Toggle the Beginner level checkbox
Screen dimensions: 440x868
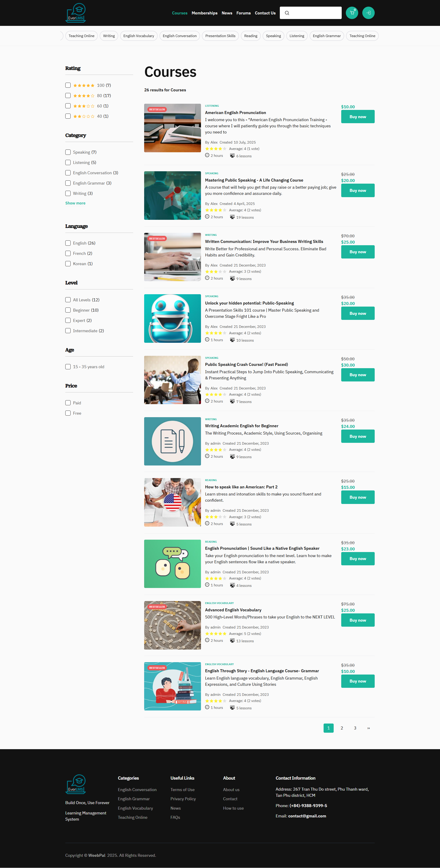click(68, 310)
